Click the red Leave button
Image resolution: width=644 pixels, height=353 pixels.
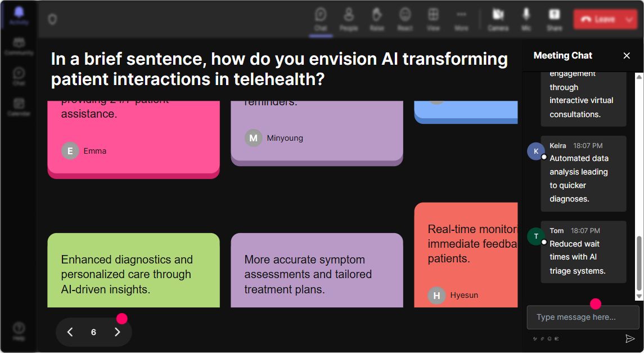pos(598,19)
